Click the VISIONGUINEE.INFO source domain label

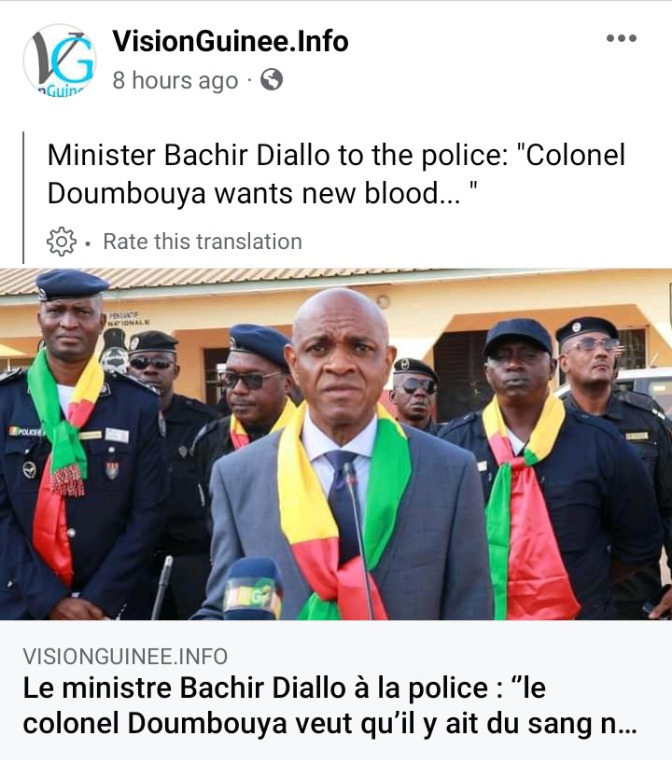point(125,656)
